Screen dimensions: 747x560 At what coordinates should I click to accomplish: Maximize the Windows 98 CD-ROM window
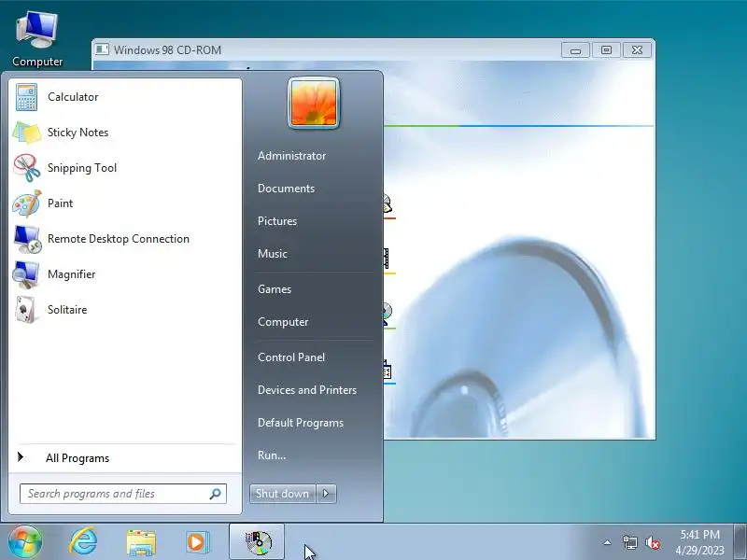(606, 50)
